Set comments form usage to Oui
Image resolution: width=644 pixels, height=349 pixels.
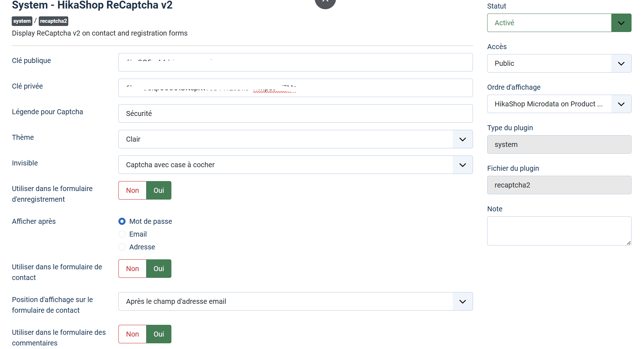click(x=159, y=334)
